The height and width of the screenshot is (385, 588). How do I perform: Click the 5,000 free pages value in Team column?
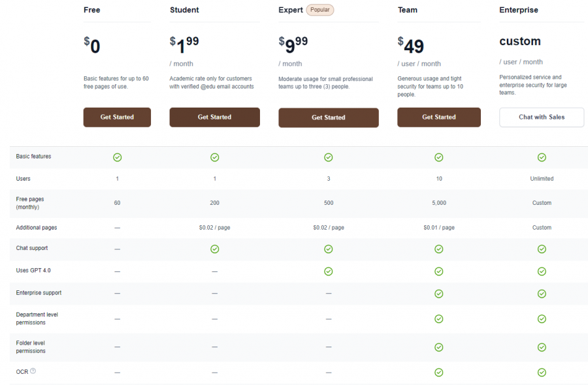[438, 203]
